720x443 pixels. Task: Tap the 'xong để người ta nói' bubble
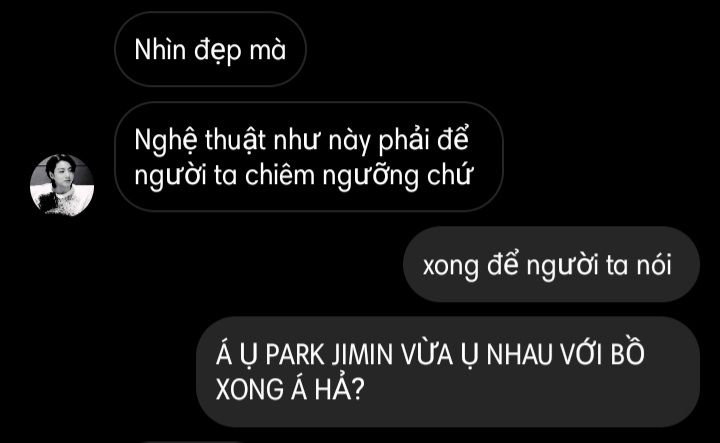tap(551, 264)
